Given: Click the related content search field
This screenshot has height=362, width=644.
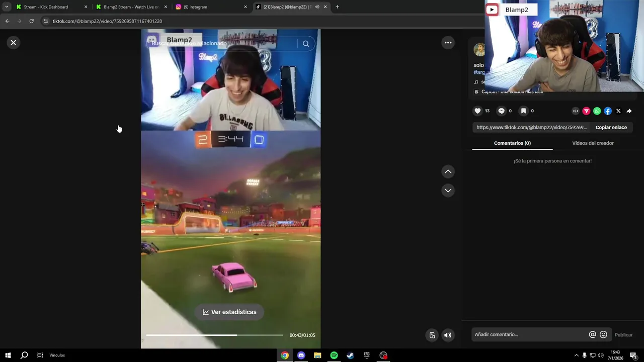Looking at the screenshot, I should point(224,44).
